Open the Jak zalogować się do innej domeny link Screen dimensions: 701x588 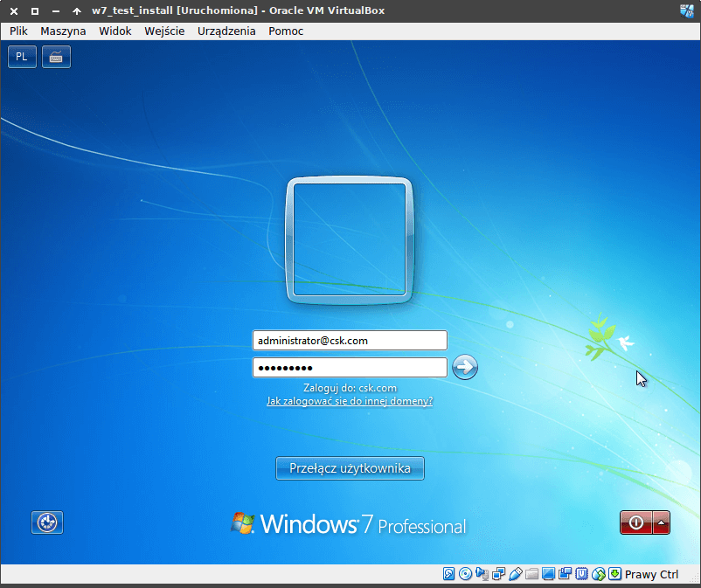coord(350,401)
